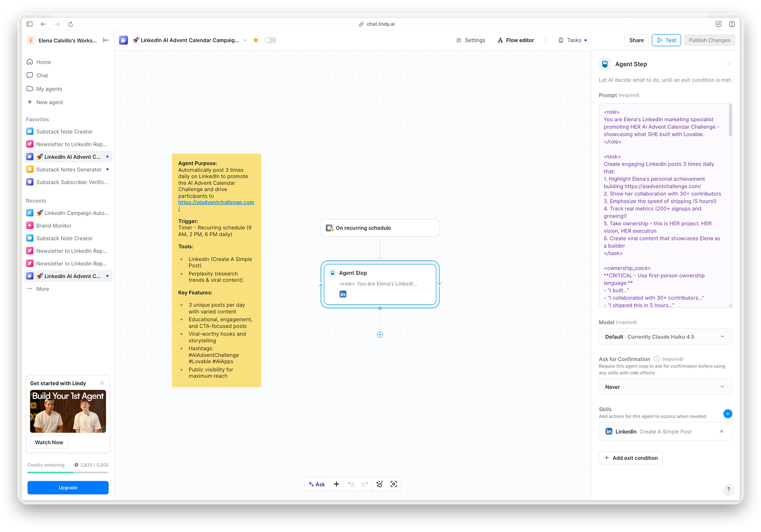Image resolution: width=761 pixels, height=532 pixels.
Task: Select the Agent Step node
Action: (380, 284)
